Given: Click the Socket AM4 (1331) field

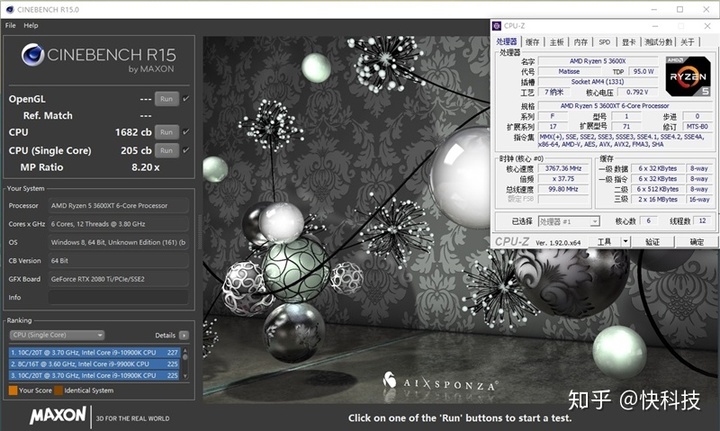Looking at the screenshot, I should click(597, 82).
